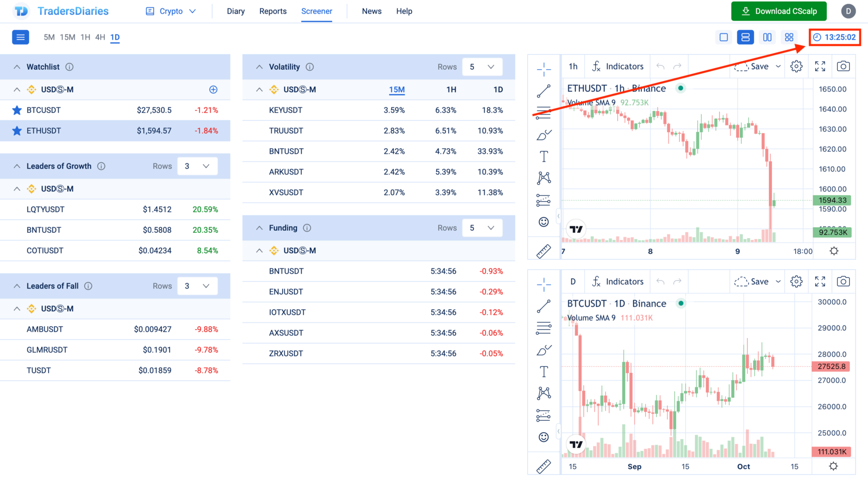The width and height of the screenshot is (868, 477).
Task: Open the Fibonacci retracement tool
Action: pos(544,112)
